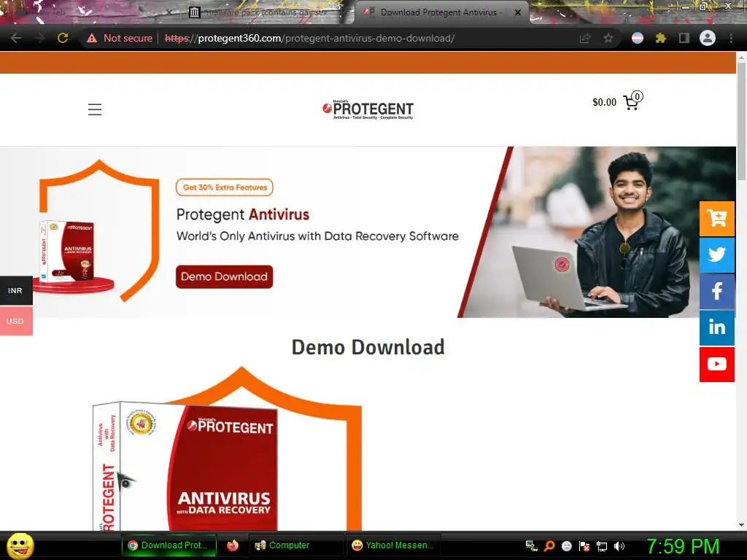
Task: Go back using the browser back arrow
Action: click(16, 38)
